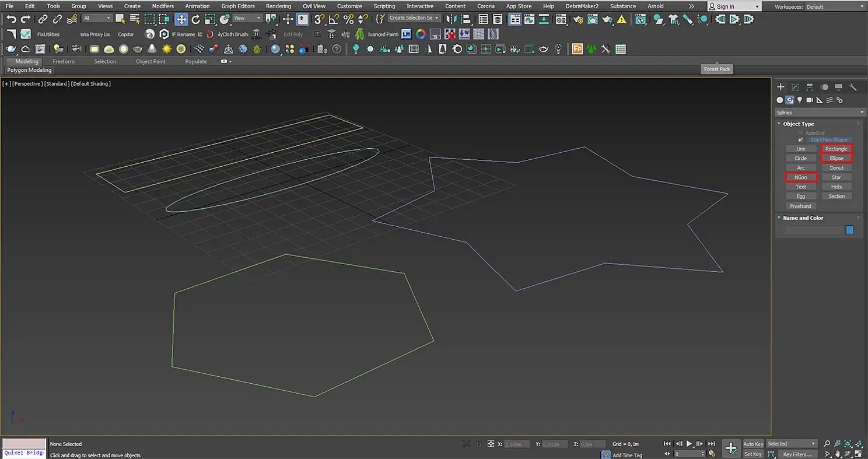The height and width of the screenshot is (459, 868).
Task: Activate the Select and Move tool
Action: tap(181, 19)
